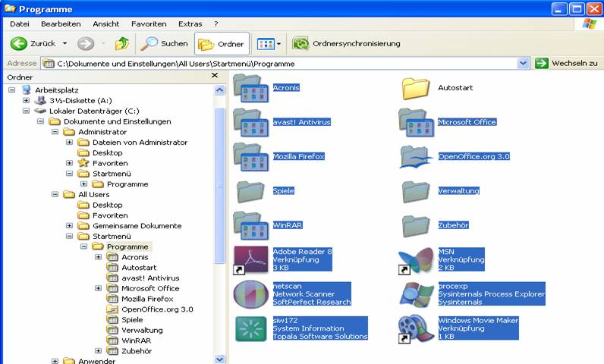The height and width of the screenshot is (364, 604).
Task: Open the Favoriten menu
Action: pyautogui.click(x=149, y=24)
